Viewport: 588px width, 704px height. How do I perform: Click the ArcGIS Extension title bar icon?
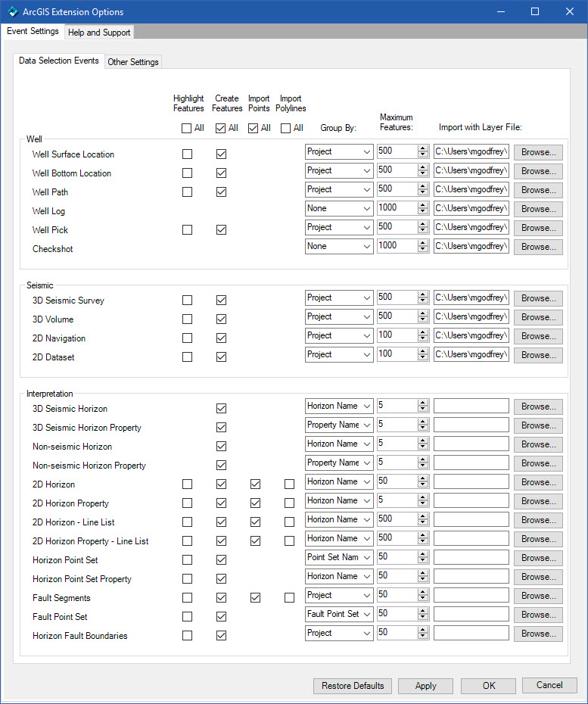[x=12, y=11]
